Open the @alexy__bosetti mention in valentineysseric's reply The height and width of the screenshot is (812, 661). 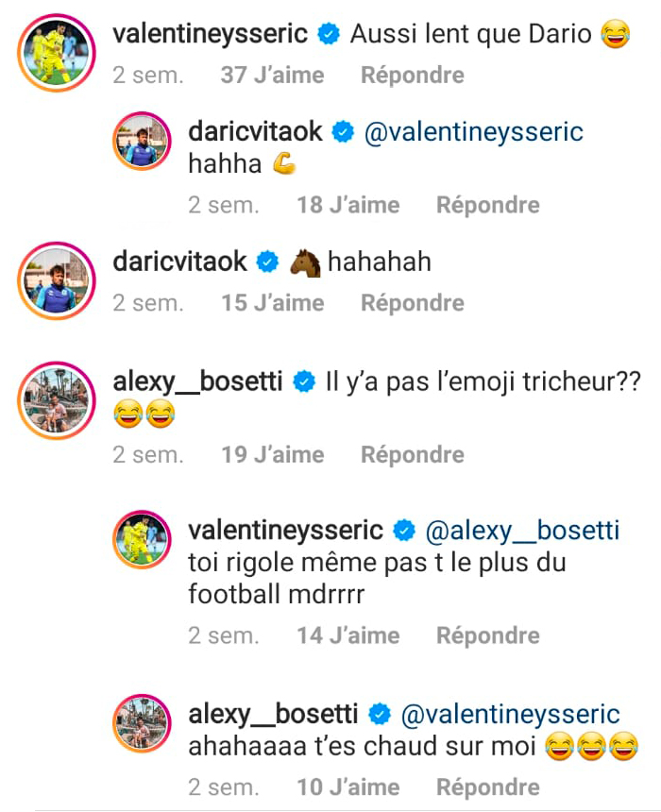click(x=522, y=531)
